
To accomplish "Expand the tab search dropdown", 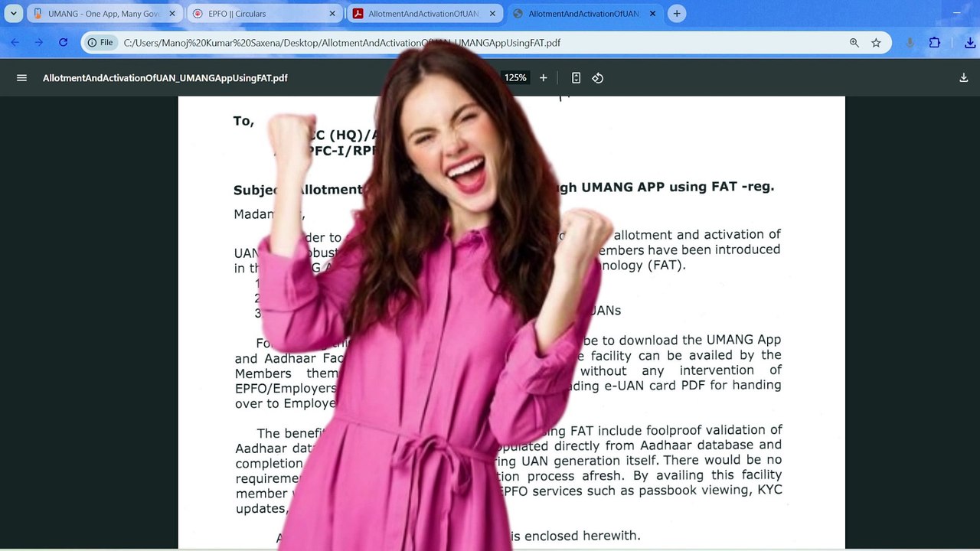I will tap(14, 14).
